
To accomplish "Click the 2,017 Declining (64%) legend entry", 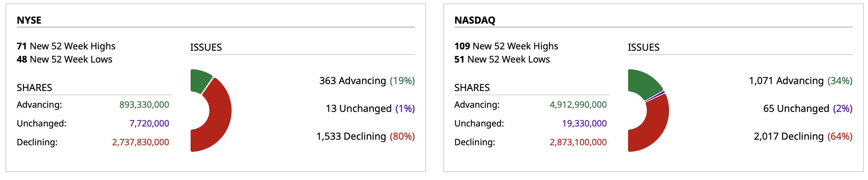I will point(803,136).
